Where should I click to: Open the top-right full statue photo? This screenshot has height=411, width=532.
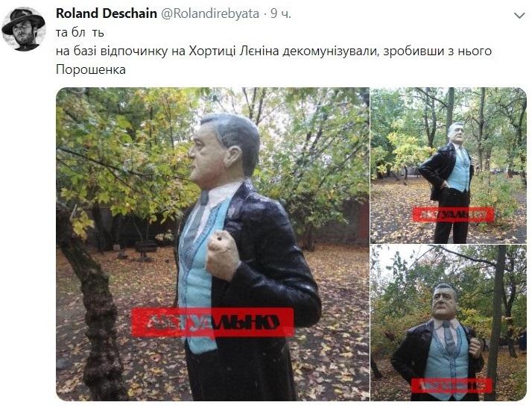pos(449,165)
